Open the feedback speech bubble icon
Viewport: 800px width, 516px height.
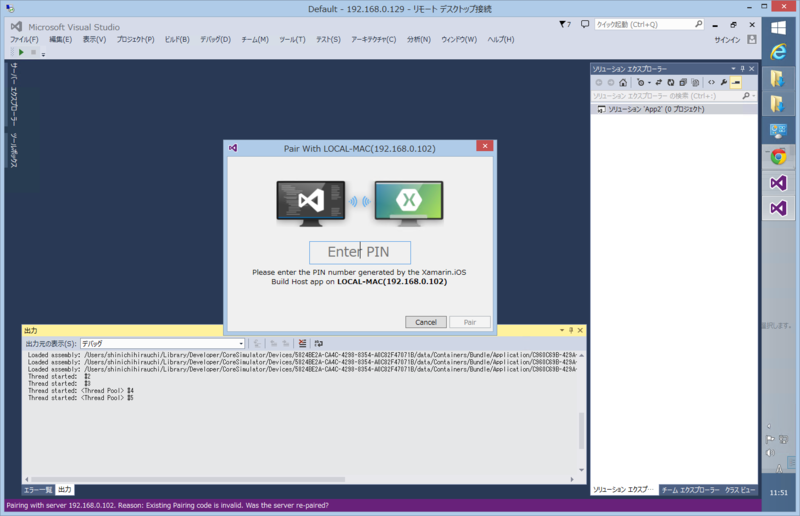(x=585, y=24)
